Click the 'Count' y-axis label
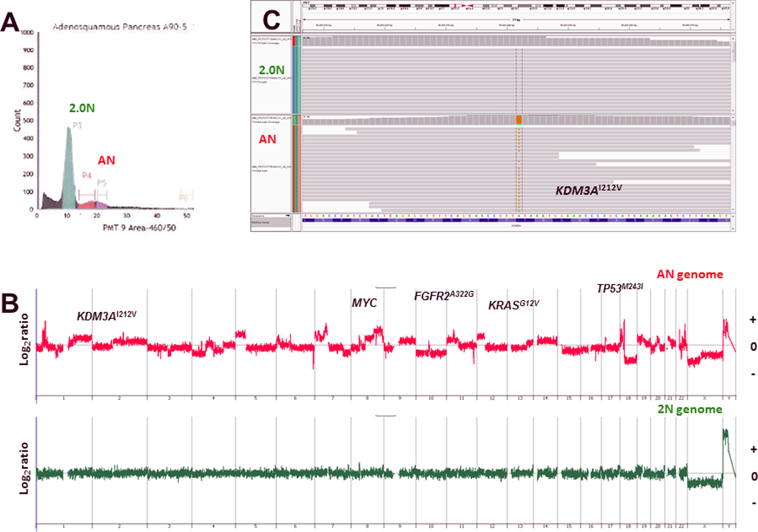This screenshot has height=532, width=758. coord(17,120)
